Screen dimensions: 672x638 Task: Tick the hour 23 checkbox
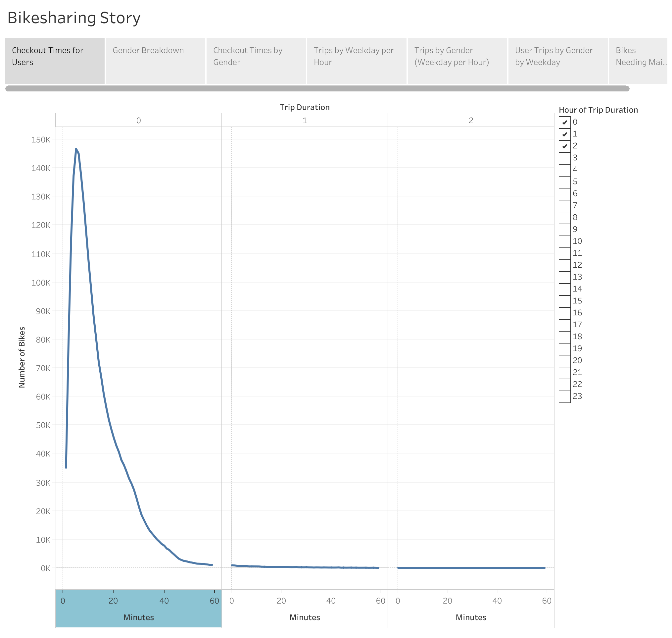[564, 397]
